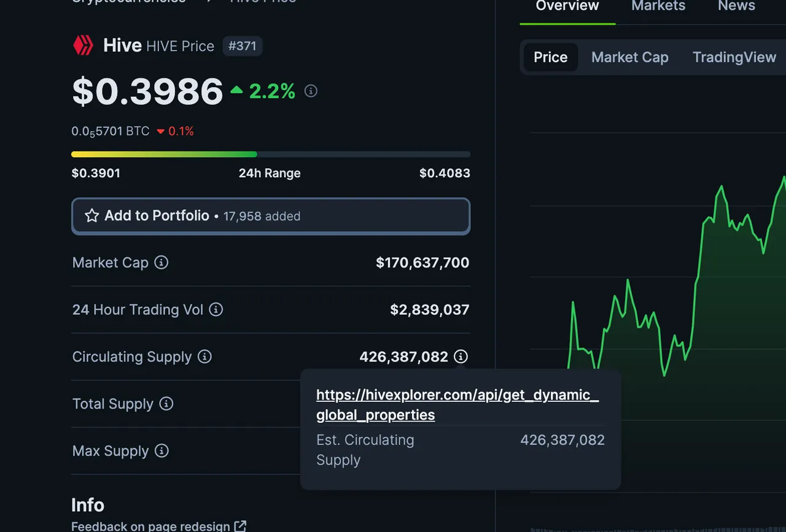Click the Total Supply info icon
The image size is (786, 532).
[x=166, y=404]
